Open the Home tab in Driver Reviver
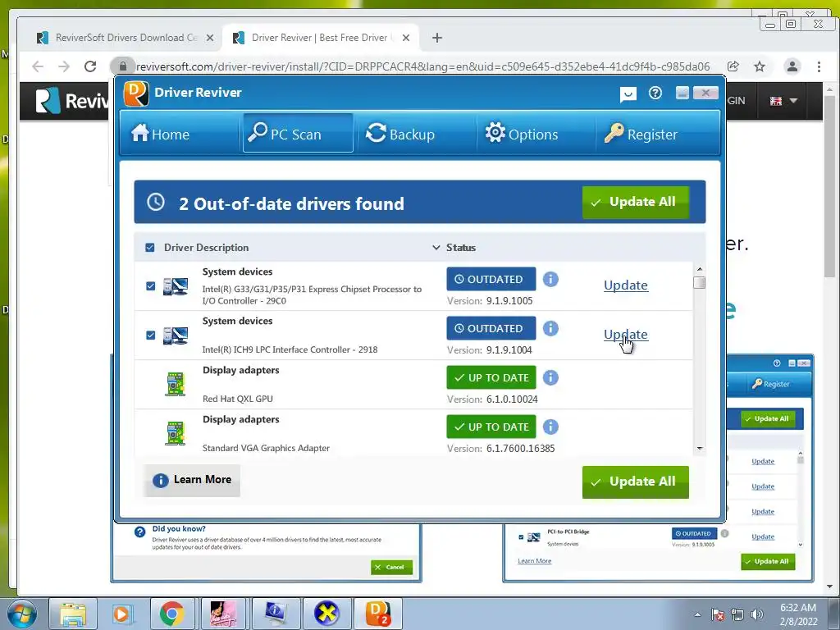Screen dimensions: 840x630 click(x=161, y=134)
